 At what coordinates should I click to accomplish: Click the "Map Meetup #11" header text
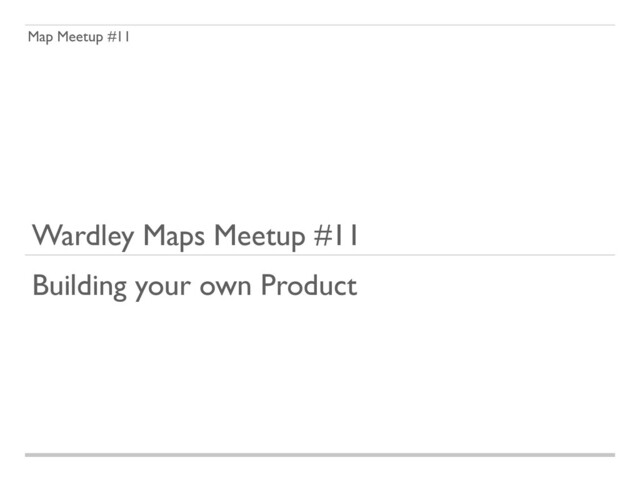[78, 38]
